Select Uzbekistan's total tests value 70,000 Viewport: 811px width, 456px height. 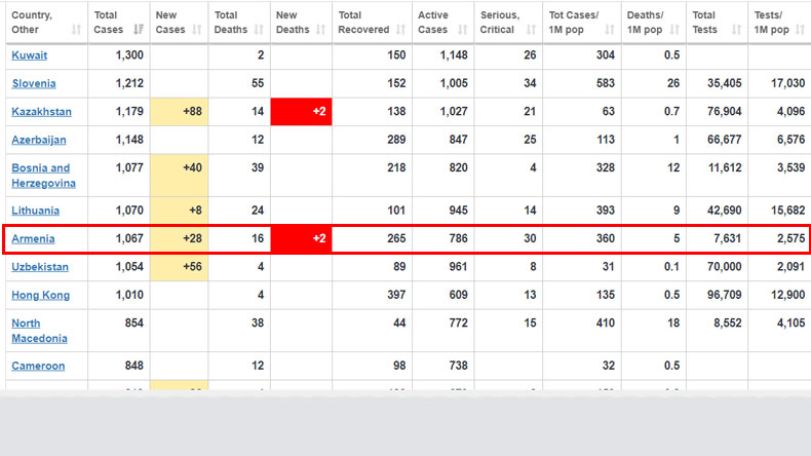click(x=724, y=267)
